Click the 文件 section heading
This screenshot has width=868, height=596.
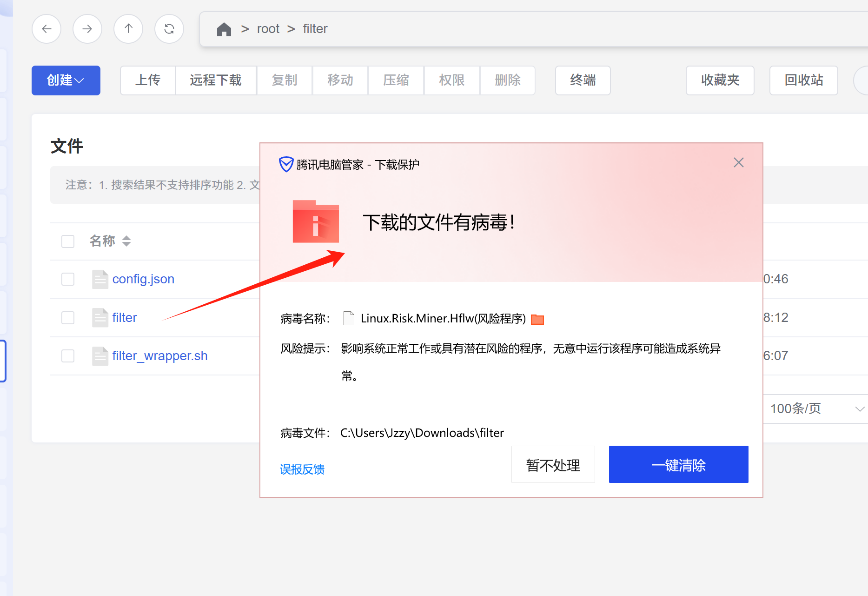point(67,146)
